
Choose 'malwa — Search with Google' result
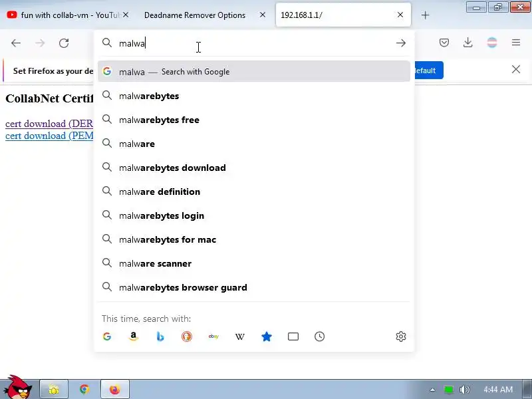pos(254,72)
